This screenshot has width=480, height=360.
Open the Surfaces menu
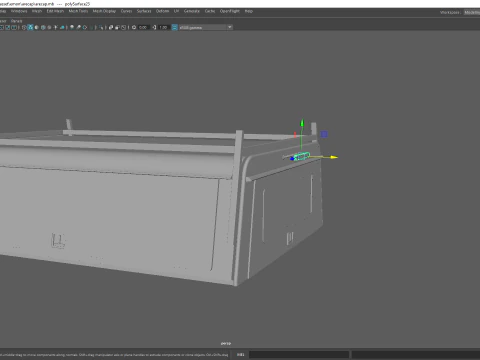144,11
